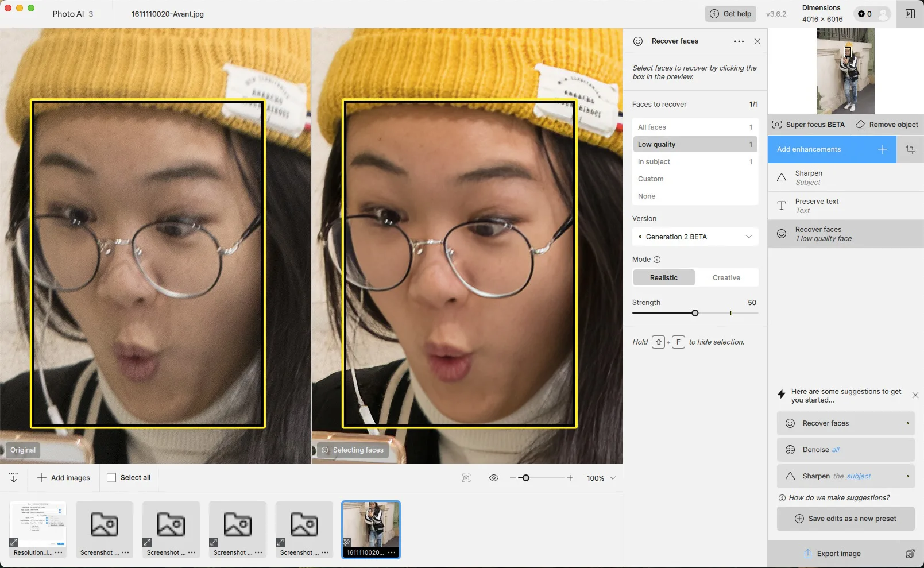Toggle the right sidebar panel icon
The width and height of the screenshot is (924, 568).
click(910, 14)
